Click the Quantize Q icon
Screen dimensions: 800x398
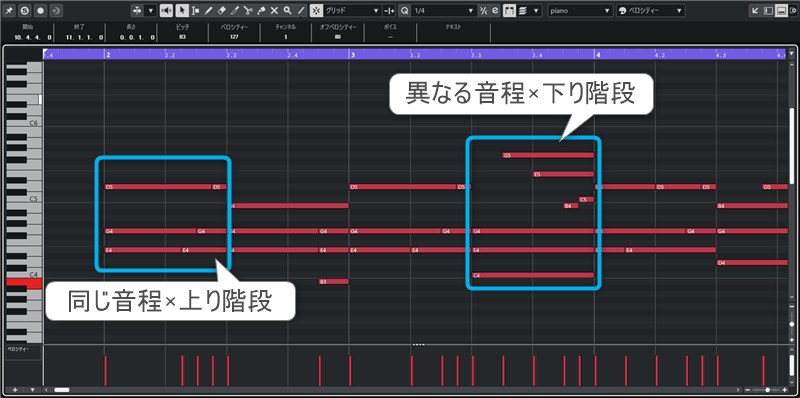click(x=405, y=10)
